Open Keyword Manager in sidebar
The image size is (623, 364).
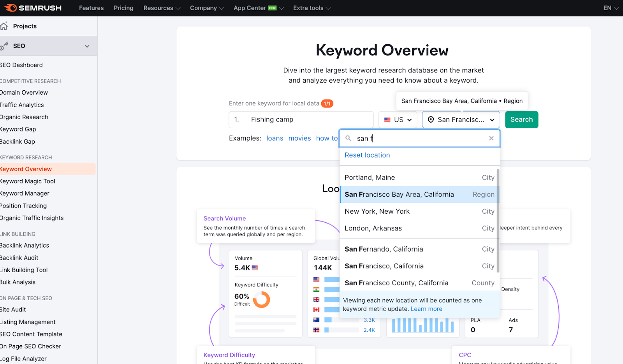click(25, 193)
